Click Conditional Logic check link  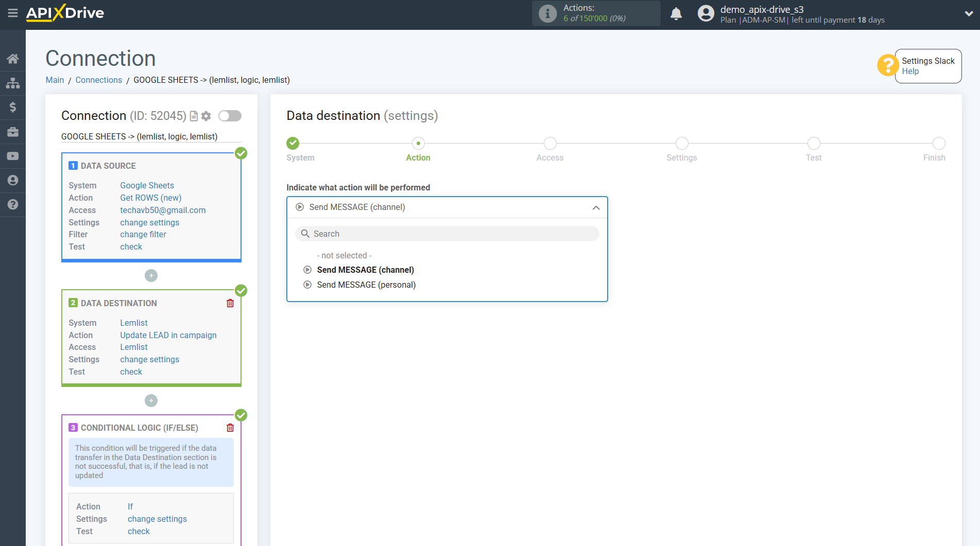tap(139, 531)
